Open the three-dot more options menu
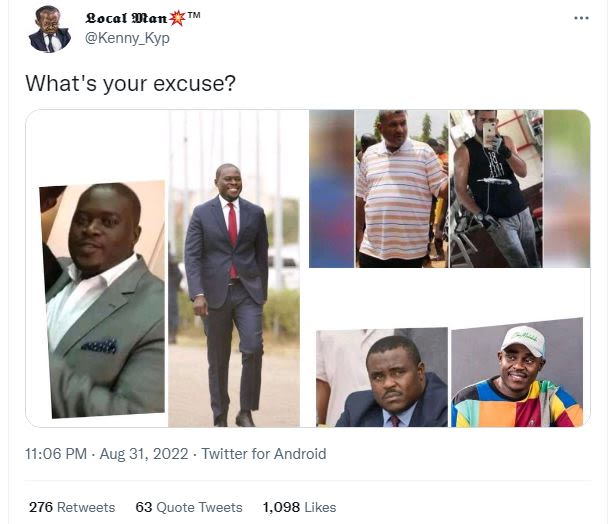The width and height of the screenshot is (615, 524). click(x=581, y=19)
